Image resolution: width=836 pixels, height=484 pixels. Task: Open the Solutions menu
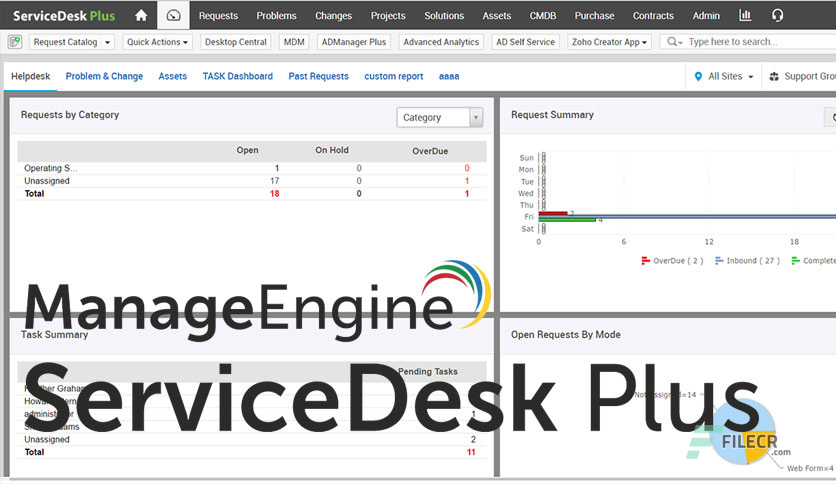click(444, 15)
